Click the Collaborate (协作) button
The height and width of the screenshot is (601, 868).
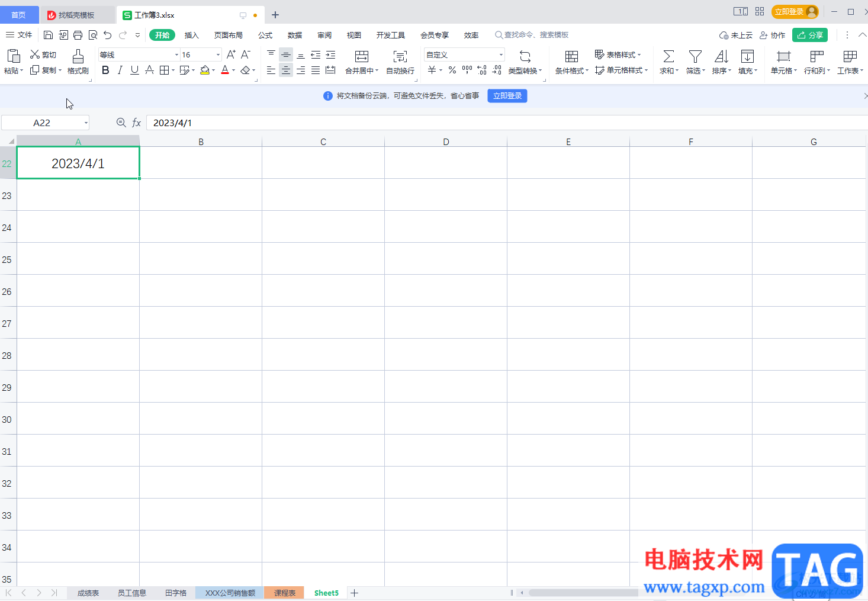(773, 35)
